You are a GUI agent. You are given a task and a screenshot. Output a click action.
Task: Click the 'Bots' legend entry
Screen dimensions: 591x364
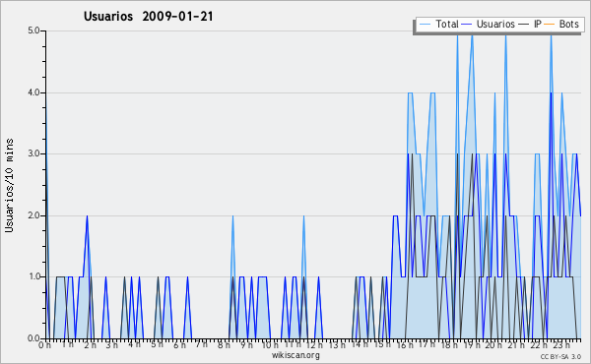(561, 25)
